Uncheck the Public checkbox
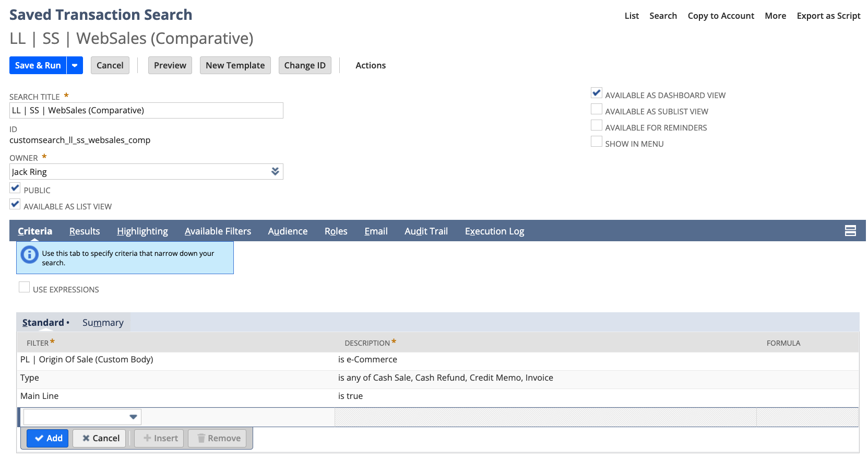868x459 pixels. pos(15,189)
